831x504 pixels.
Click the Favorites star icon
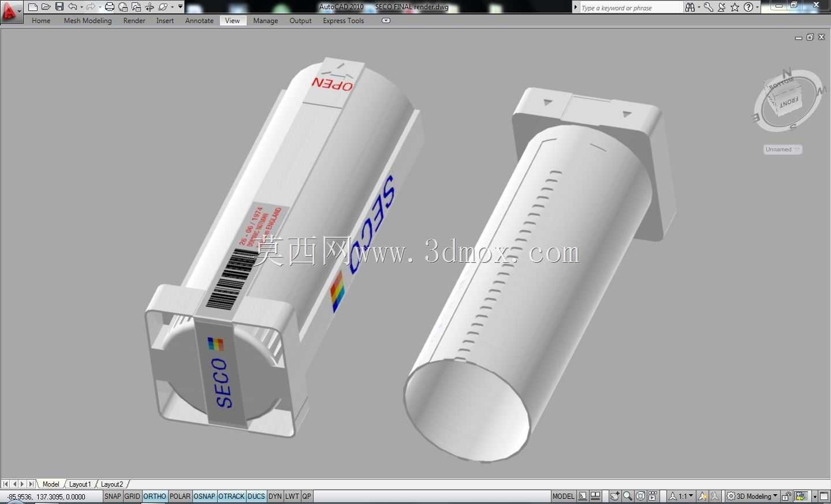tap(735, 7)
